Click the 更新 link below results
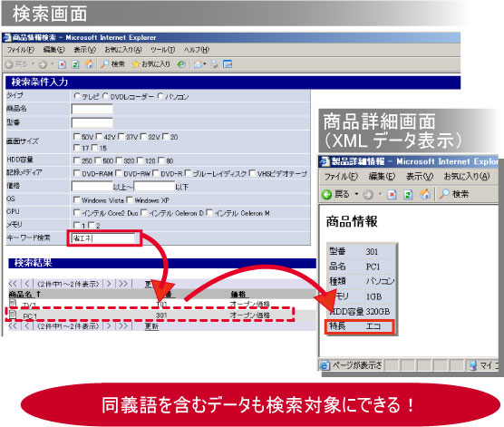This screenshot has width=504, height=427. (151, 326)
